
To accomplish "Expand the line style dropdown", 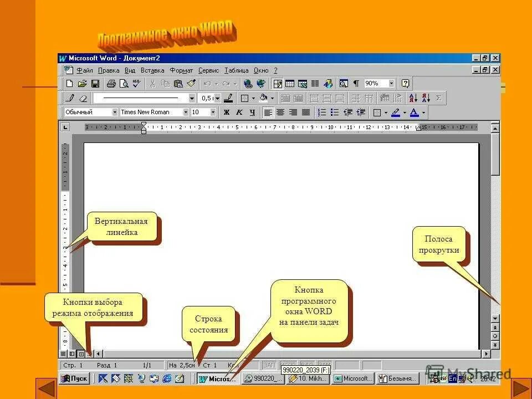I will point(192,99).
